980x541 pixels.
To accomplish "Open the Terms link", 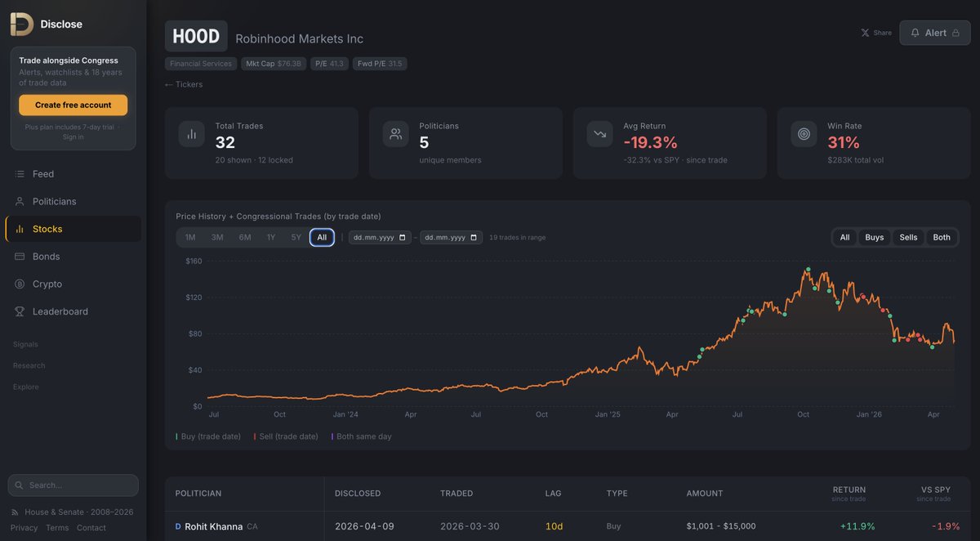I will point(57,528).
